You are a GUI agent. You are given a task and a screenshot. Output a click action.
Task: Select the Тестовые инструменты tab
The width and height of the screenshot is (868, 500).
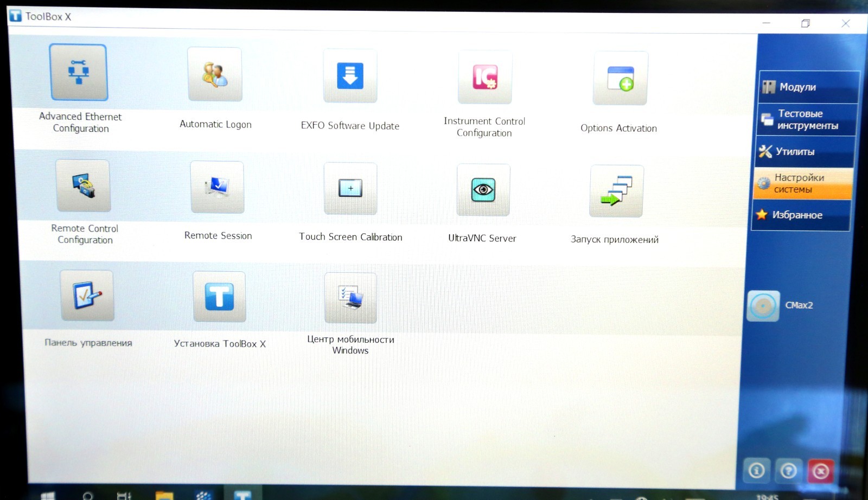tap(807, 119)
